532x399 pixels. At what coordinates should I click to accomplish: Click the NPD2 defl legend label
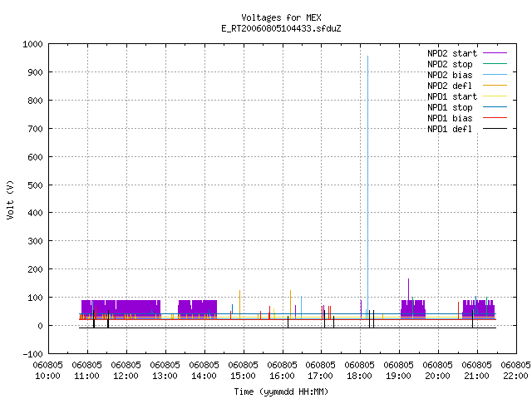click(450, 86)
